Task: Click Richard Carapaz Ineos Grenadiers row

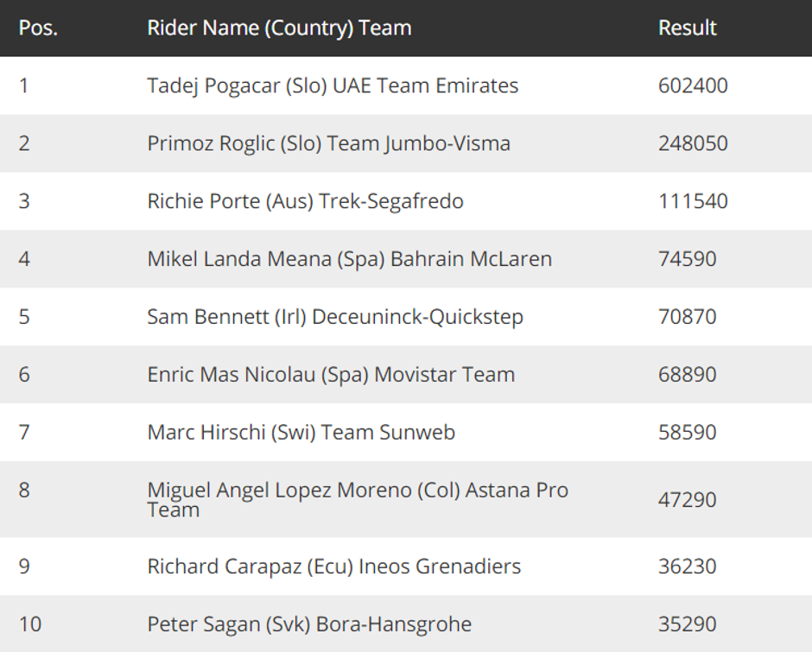Action: [x=333, y=567]
